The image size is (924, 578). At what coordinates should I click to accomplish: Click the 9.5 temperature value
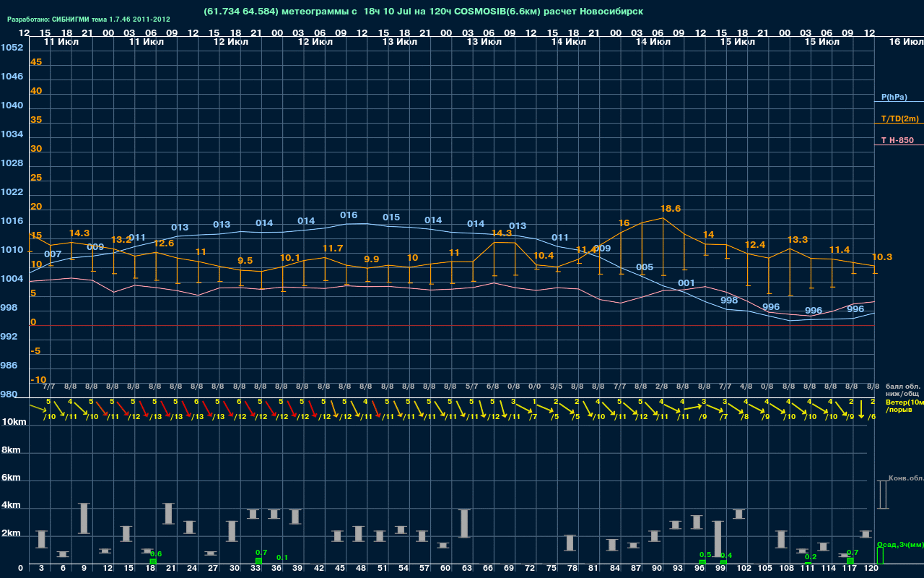tap(245, 261)
